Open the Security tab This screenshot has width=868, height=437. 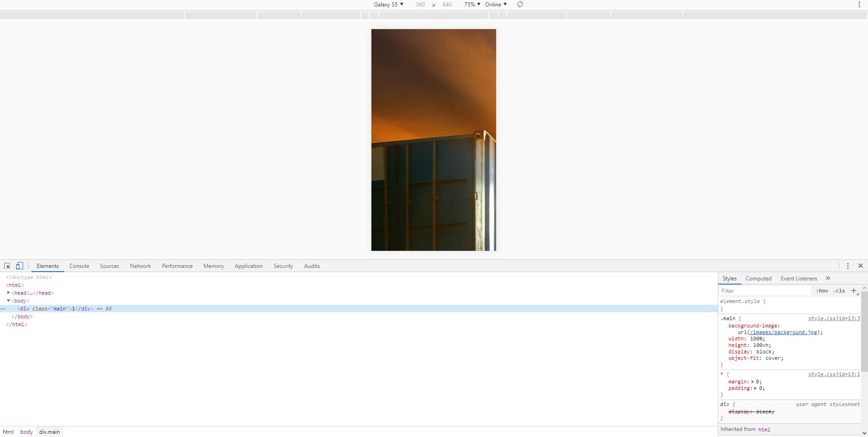click(x=283, y=266)
